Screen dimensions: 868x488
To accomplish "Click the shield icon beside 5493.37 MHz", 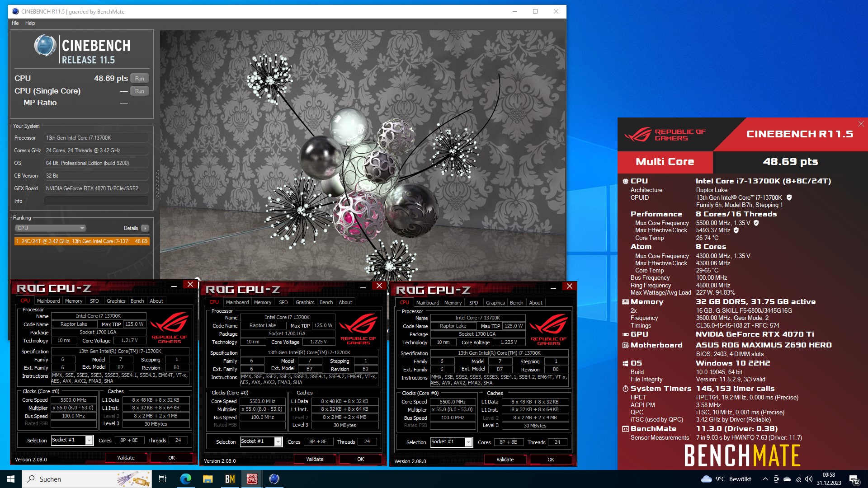I will 736,230.
